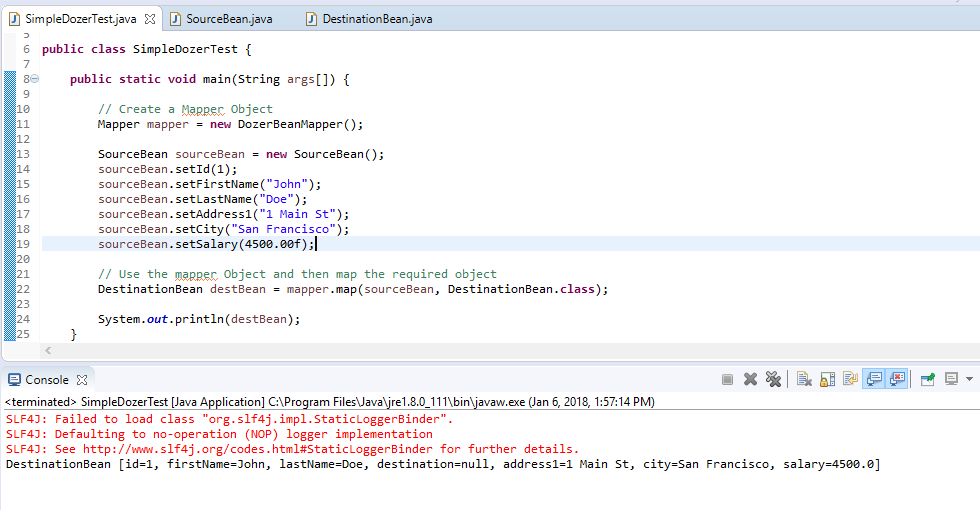Remove all terminated launches

tap(773, 379)
